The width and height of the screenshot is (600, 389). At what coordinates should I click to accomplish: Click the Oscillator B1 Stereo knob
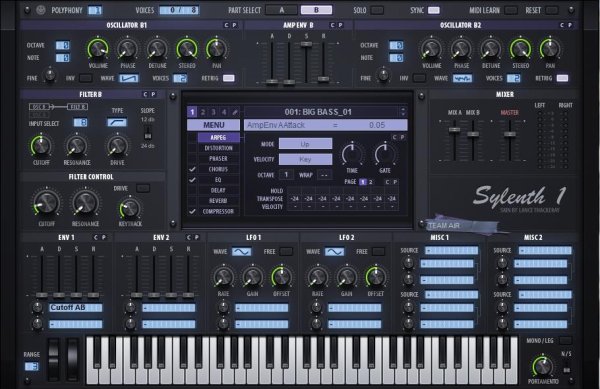click(x=187, y=49)
